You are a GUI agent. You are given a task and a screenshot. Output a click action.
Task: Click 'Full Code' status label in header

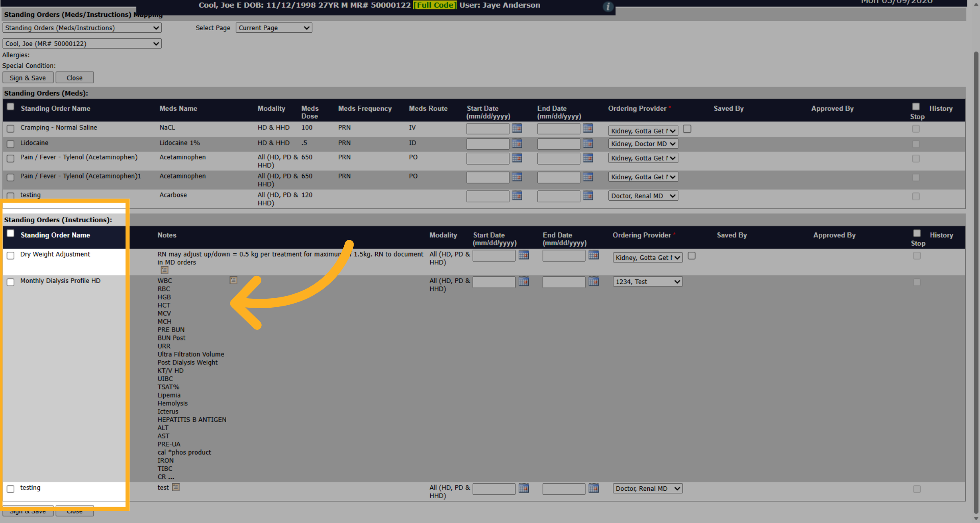point(435,5)
